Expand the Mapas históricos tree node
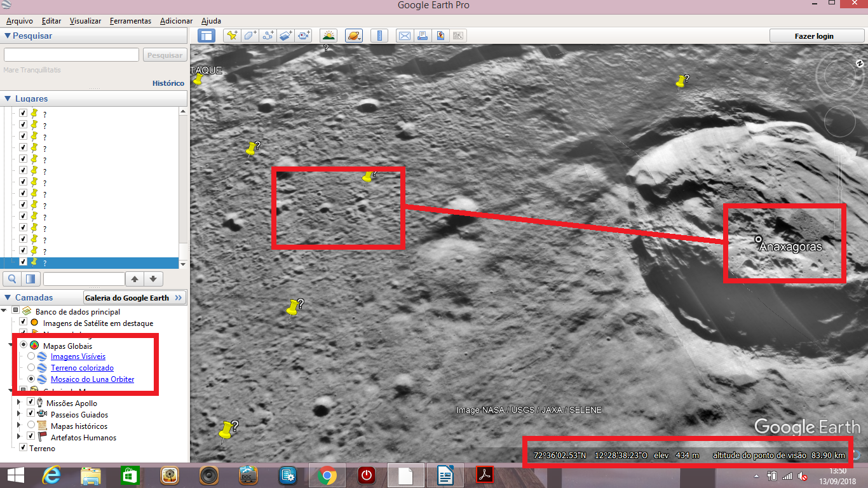The width and height of the screenshot is (868, 488). (x=18, y=426)
